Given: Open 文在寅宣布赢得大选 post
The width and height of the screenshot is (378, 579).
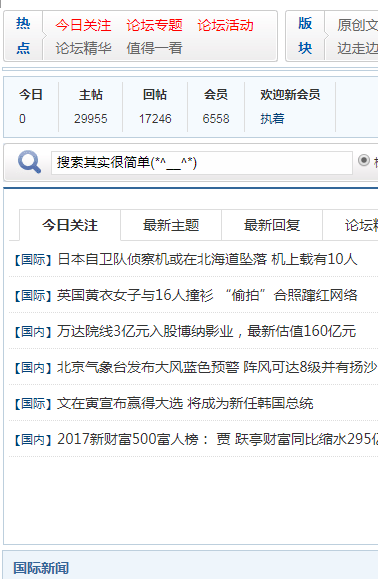Looking at the screenshot, I should pos(185,403).
